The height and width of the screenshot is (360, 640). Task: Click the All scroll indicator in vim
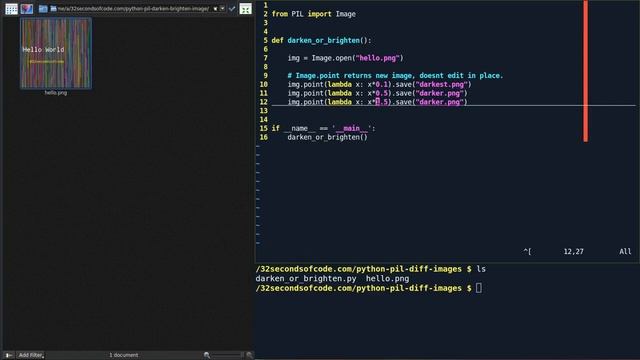point(625,251)
